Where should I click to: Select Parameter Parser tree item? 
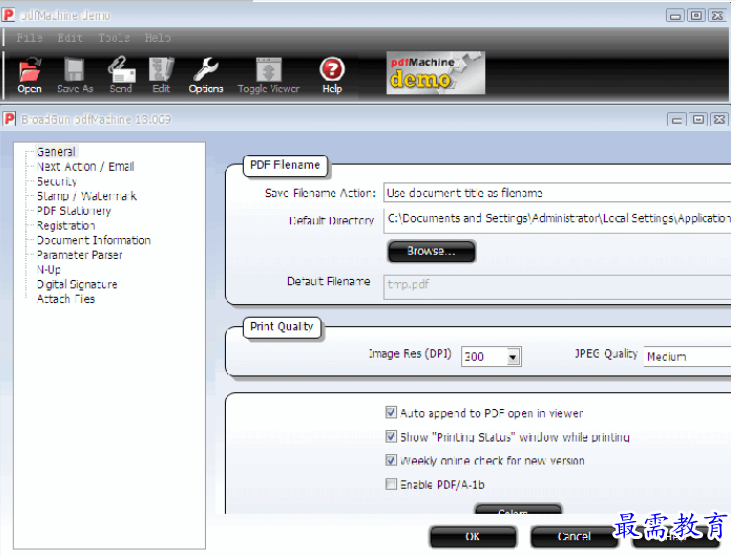[79, 255]
